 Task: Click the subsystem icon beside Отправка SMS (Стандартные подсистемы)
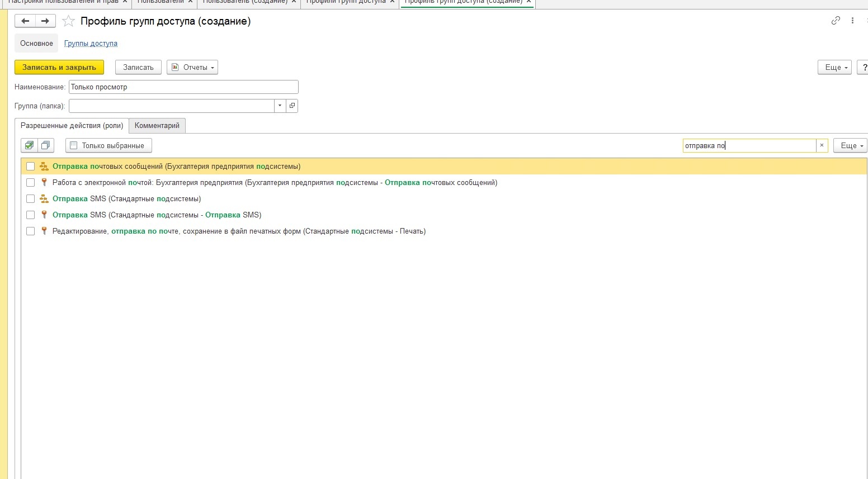point(44,198)
